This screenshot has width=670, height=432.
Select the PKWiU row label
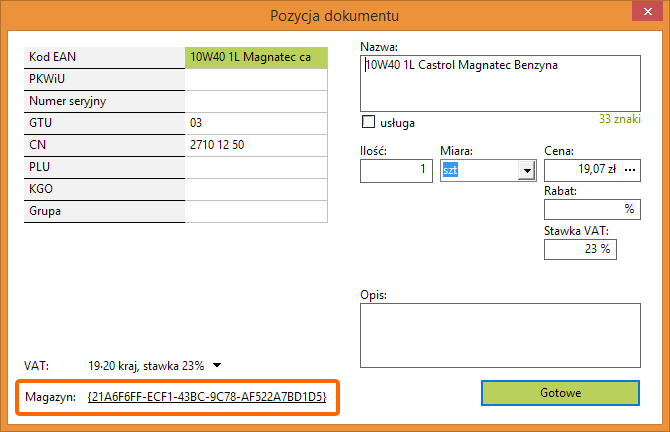(x=104, y=79)
